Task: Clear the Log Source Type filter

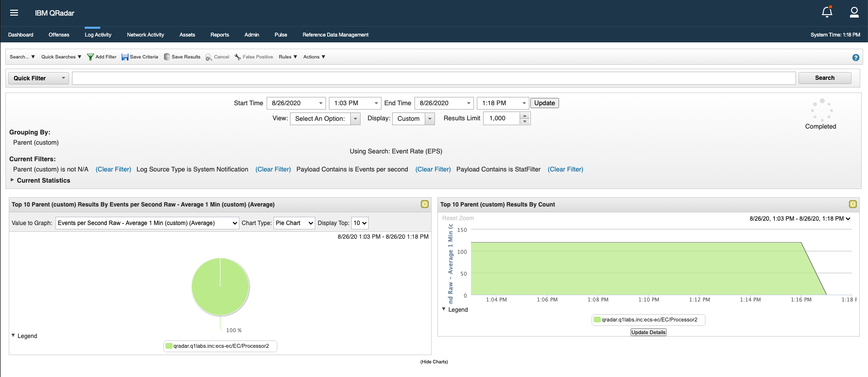Action: (273, 170)
